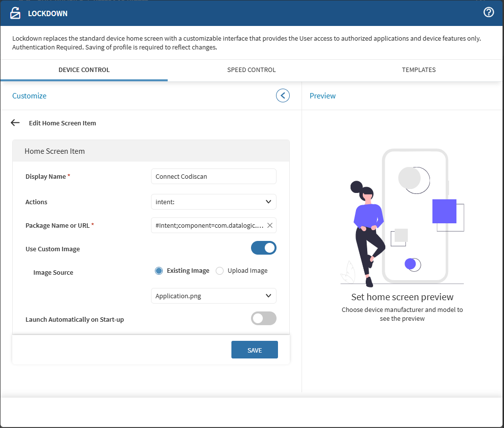Clear the Package Name or URL field with X
The height and width of the screenshot is (428, 504).
point(270,225)
